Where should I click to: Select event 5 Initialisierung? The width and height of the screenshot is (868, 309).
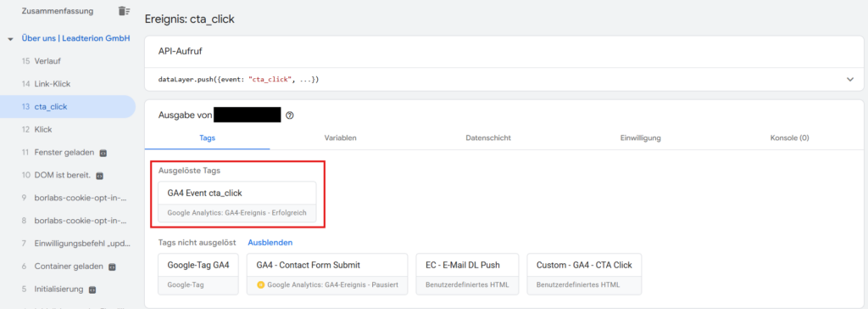pos(68,289)
